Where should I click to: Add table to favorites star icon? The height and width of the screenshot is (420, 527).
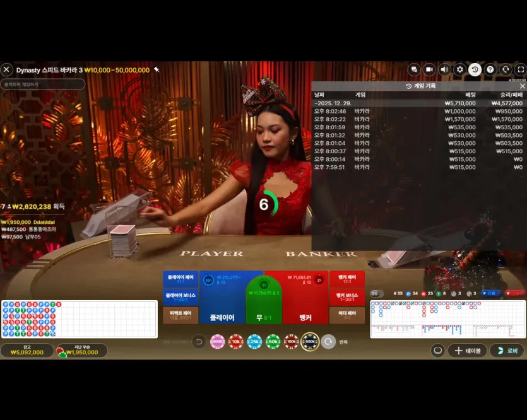pos(157,69)
